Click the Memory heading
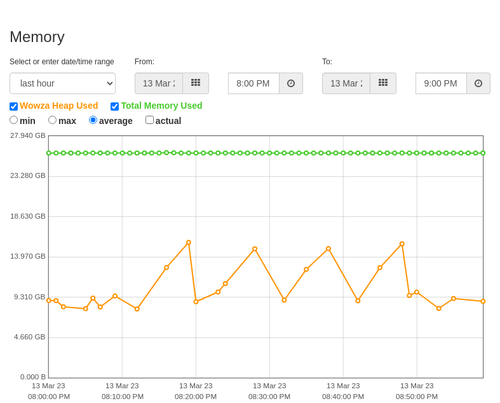The height and width of the screenshot is (403, 500). click(37, 37)
